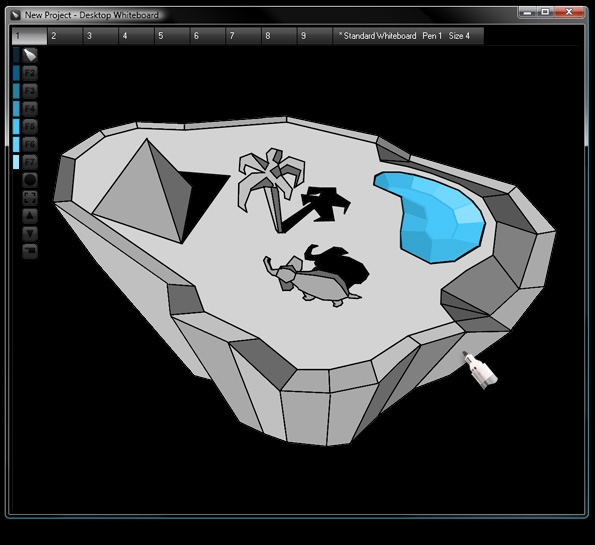Pick the color swatch beside F4
Image resolution: width=595 pixels, height=545 pixels.
tap(16, 109)
